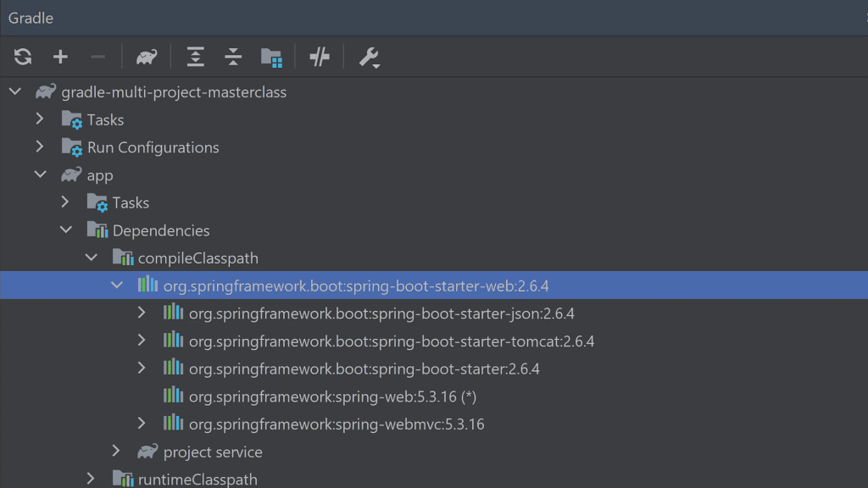Open Gradle Settings via wrench icon

click(x=369, y=57)
